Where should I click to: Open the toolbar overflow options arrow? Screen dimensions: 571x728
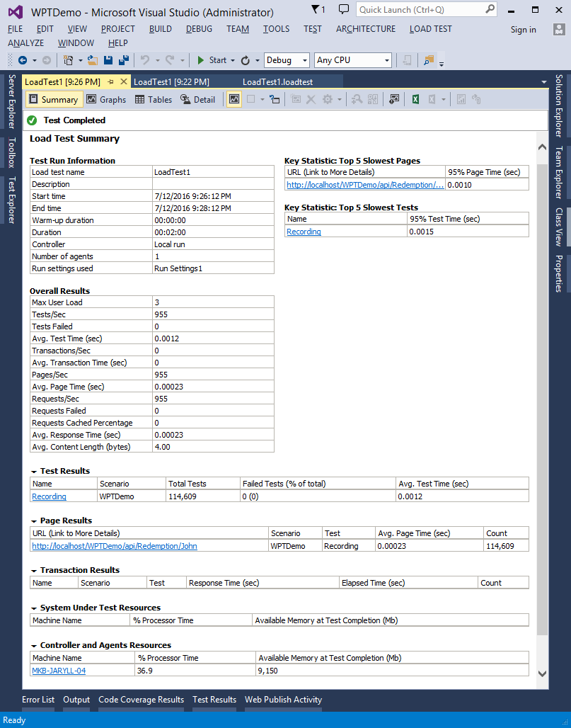[441, 63]
